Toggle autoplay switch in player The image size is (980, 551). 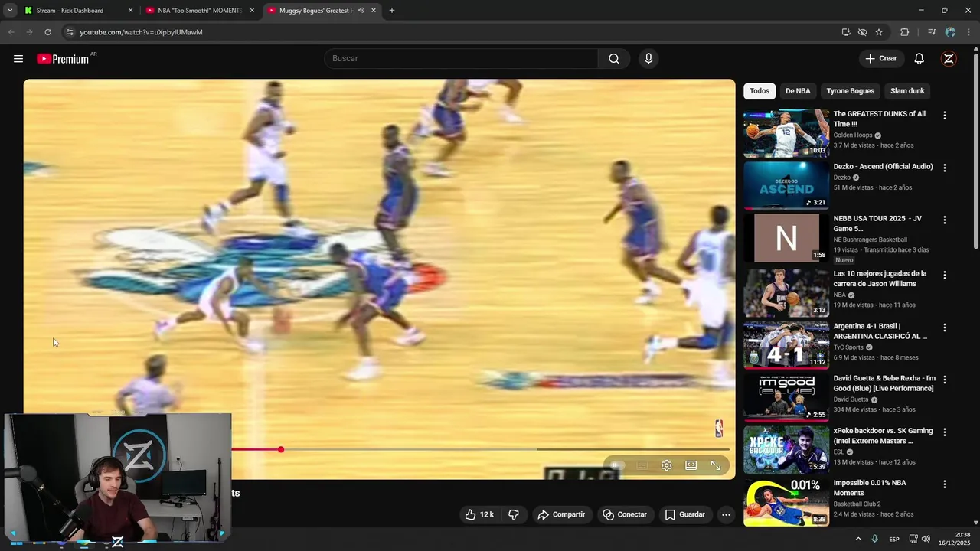(x=617, y=465)
